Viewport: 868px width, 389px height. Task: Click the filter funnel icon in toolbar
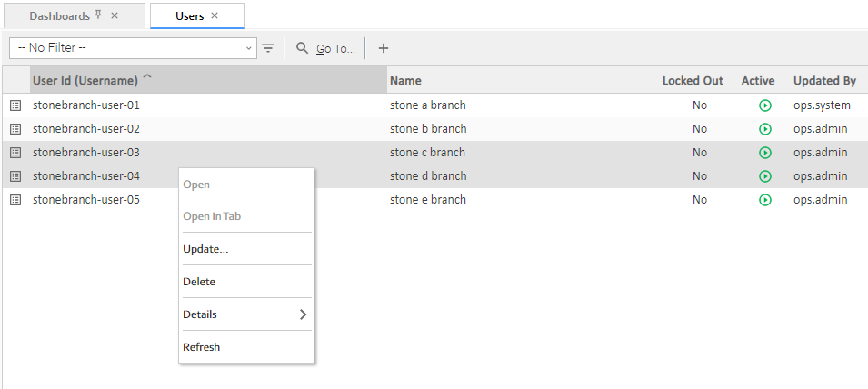268,48
